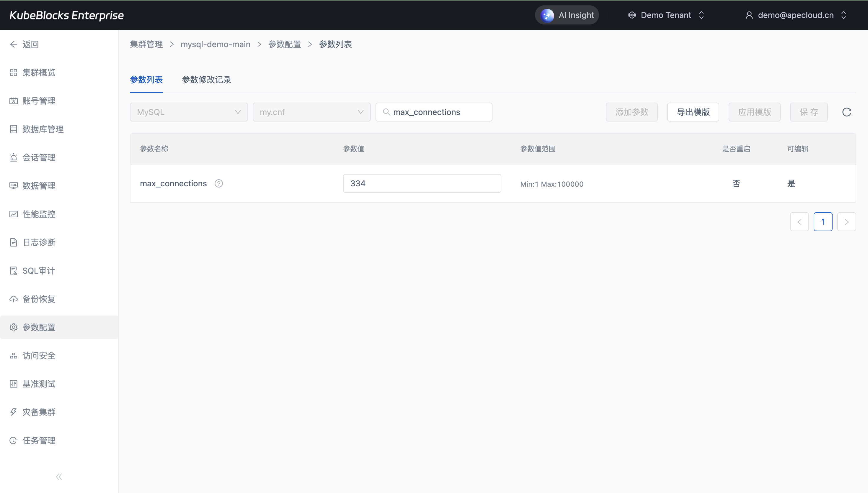Image resolution: width=868 pixels, height=493 pixels.
Task: Open the Demo Tenant switcher
Action: click(666, 15)
